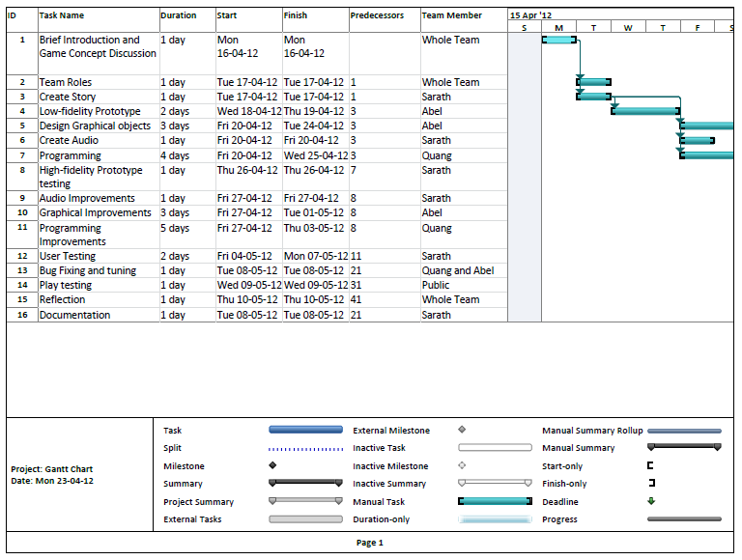
Task: Select the 'Programming' task in row 7
Action: 70,155
